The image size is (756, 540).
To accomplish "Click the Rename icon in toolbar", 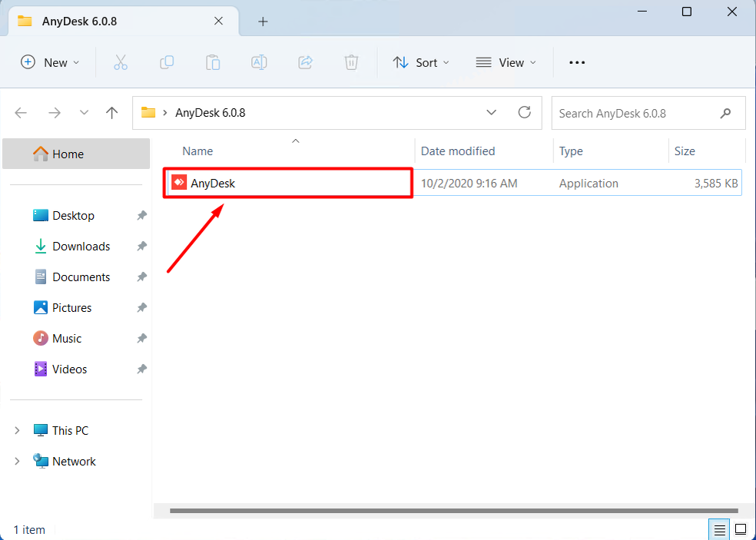I will [x=259, y=63].
